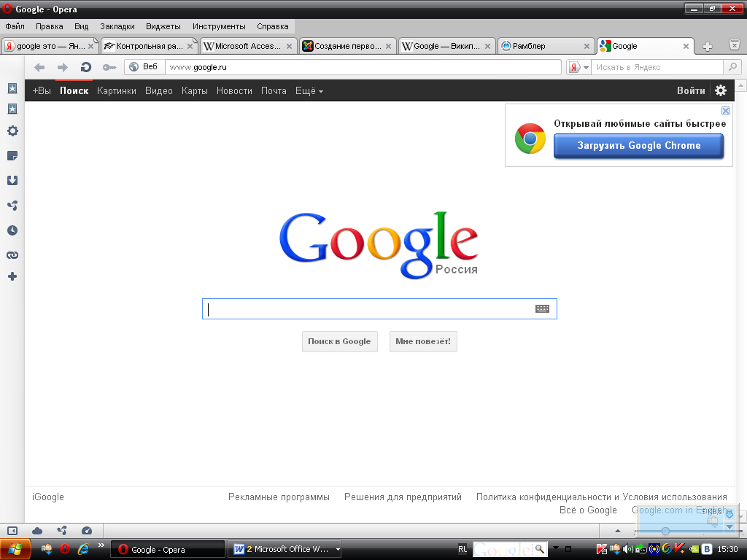
Task: Open the Downloads panel arrow icon
Action: pyautogui.click(x=12, y=181)
